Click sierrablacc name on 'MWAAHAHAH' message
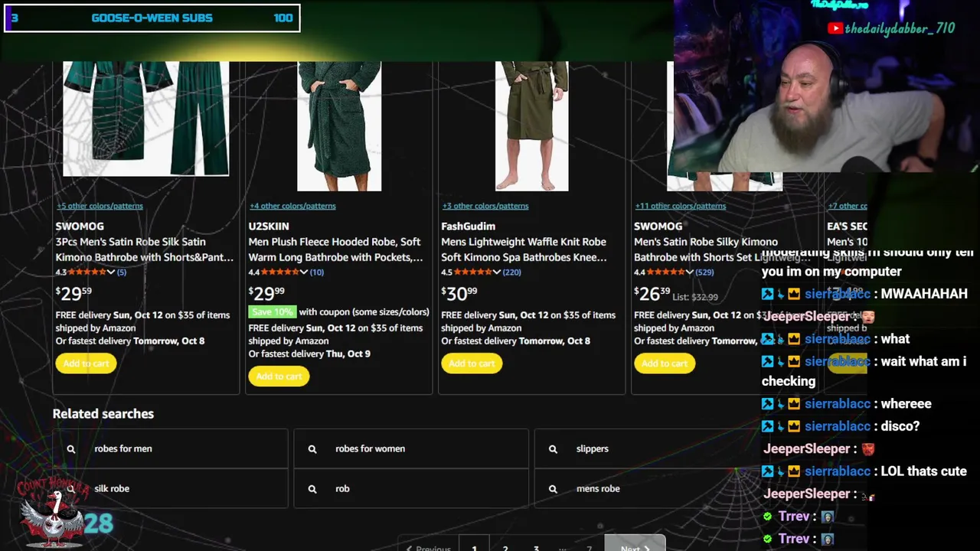Screen dimensions: 980x551 click(x=837, y=294)
